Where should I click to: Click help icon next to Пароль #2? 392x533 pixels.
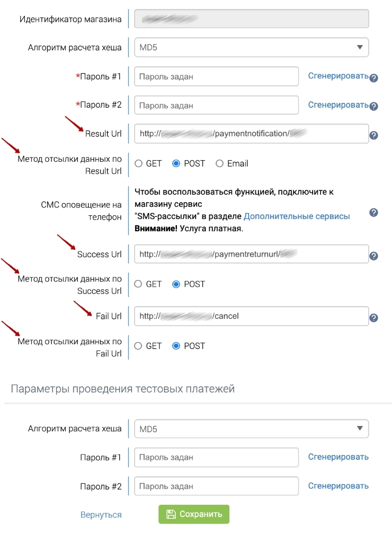coord(373,107)
